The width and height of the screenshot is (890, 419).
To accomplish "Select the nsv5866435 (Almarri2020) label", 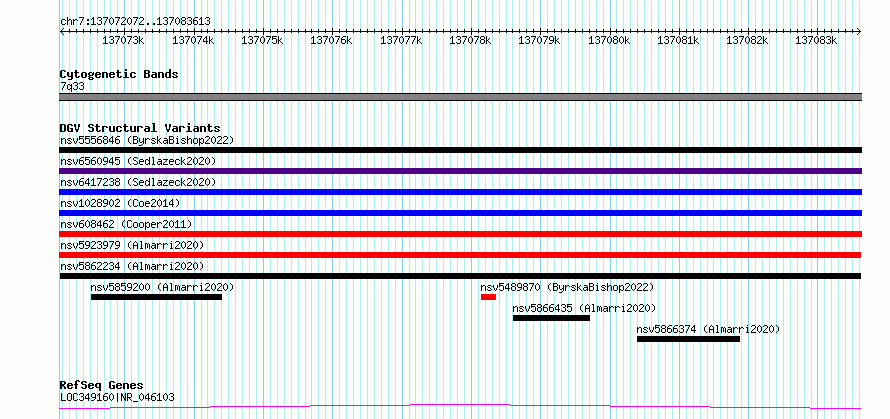I will 584,308.
